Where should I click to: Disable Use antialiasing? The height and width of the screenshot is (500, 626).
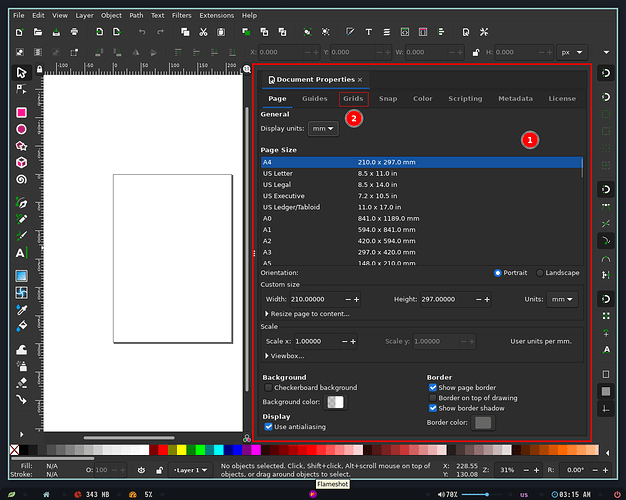pos(269,427)
